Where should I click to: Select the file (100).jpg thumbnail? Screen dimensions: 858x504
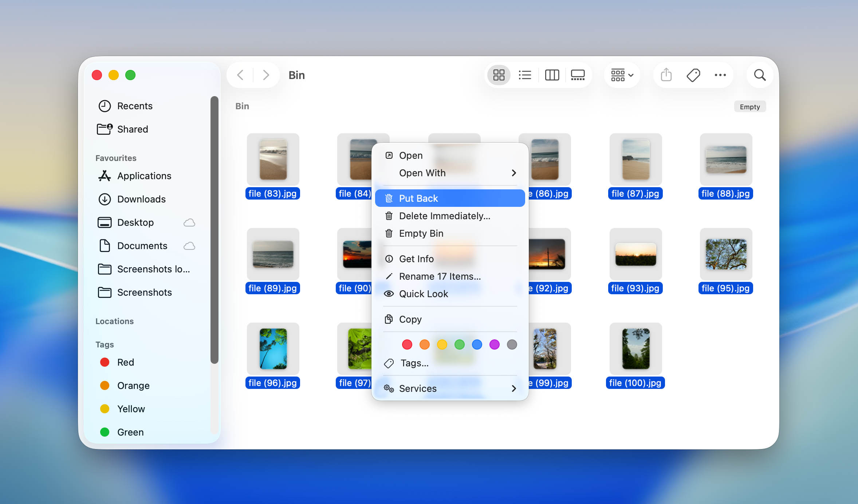click(x=635, y=349)
